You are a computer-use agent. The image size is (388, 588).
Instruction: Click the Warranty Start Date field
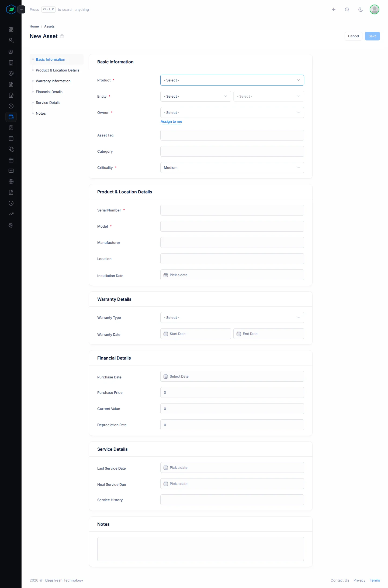click(196, 334)
